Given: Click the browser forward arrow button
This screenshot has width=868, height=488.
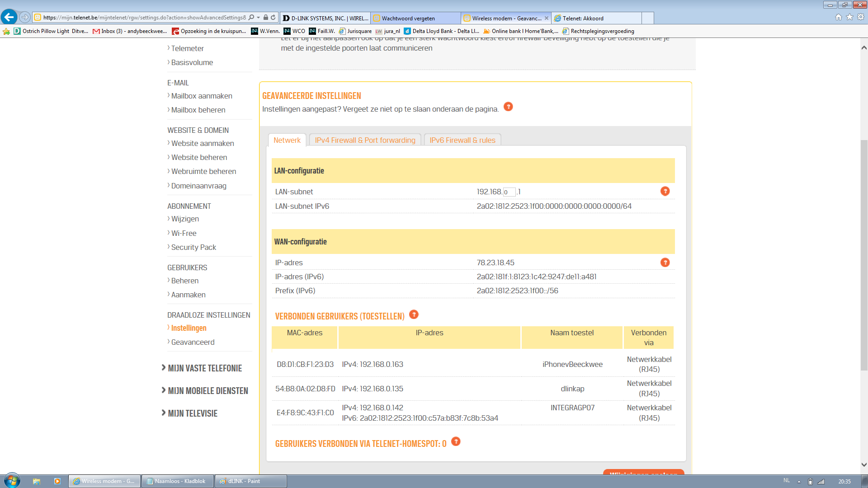Looking at the screenshot, I should point(25,17).
